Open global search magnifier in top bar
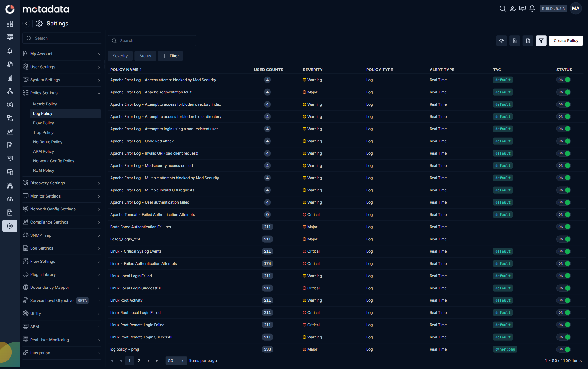The height and width of the screenshot is (369, 588). click(x=503, y=9)
